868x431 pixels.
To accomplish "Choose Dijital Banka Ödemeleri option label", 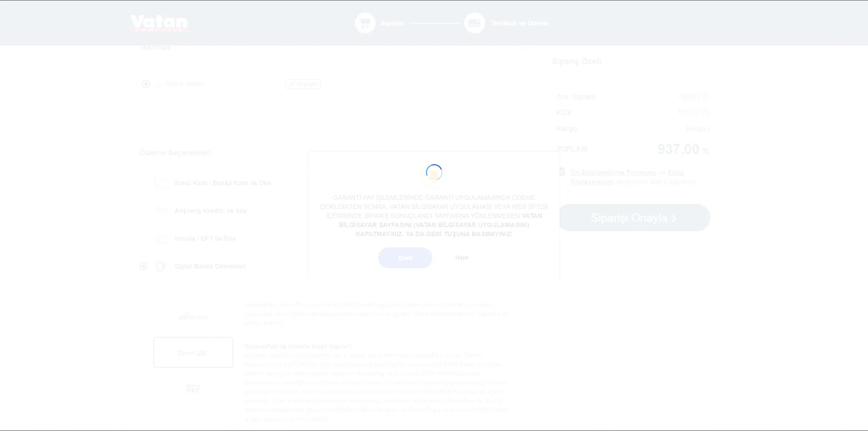I will tap(210, 266).
